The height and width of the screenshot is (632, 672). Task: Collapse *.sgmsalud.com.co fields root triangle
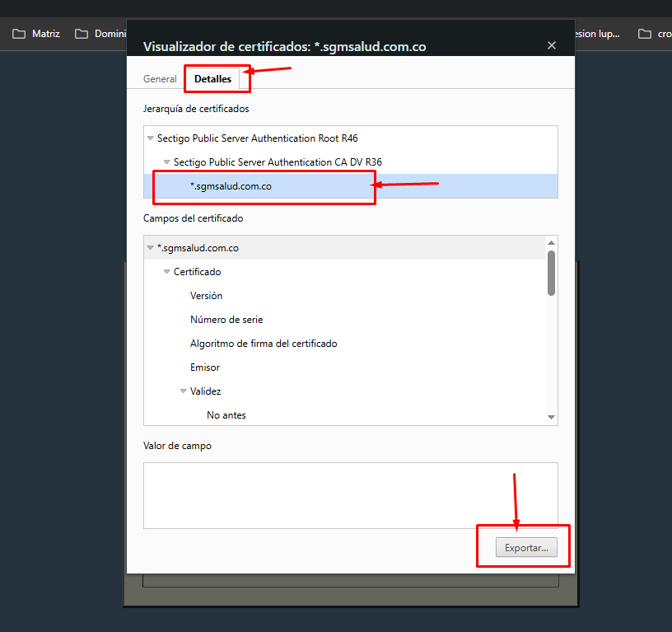(x=151, y=248)
